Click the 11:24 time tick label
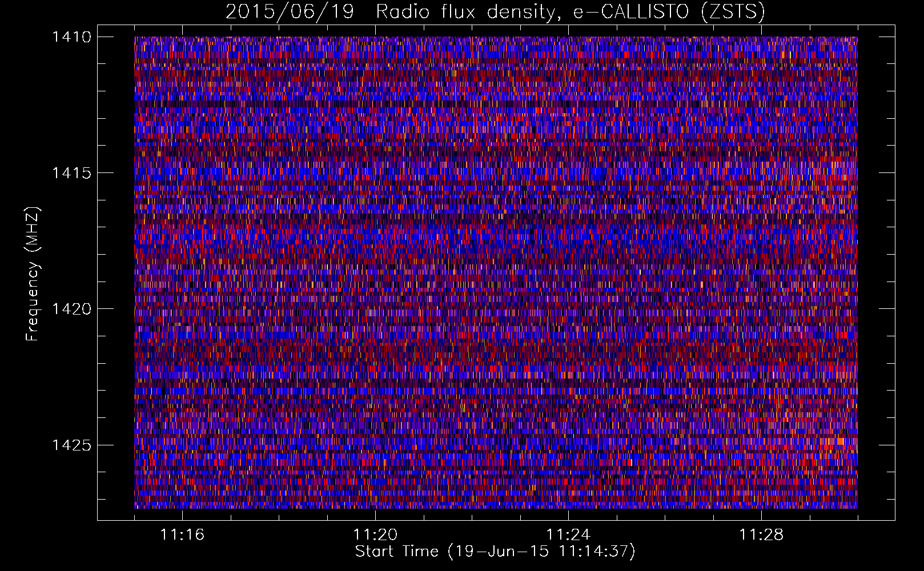Viewport: 924px width, 571px height. click(568, 534)
